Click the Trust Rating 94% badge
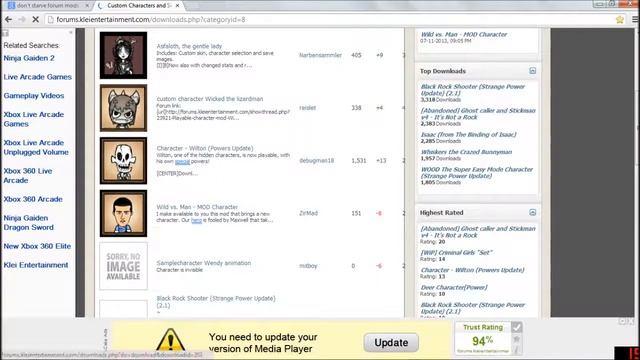The image size is (640, 360). 482,340
